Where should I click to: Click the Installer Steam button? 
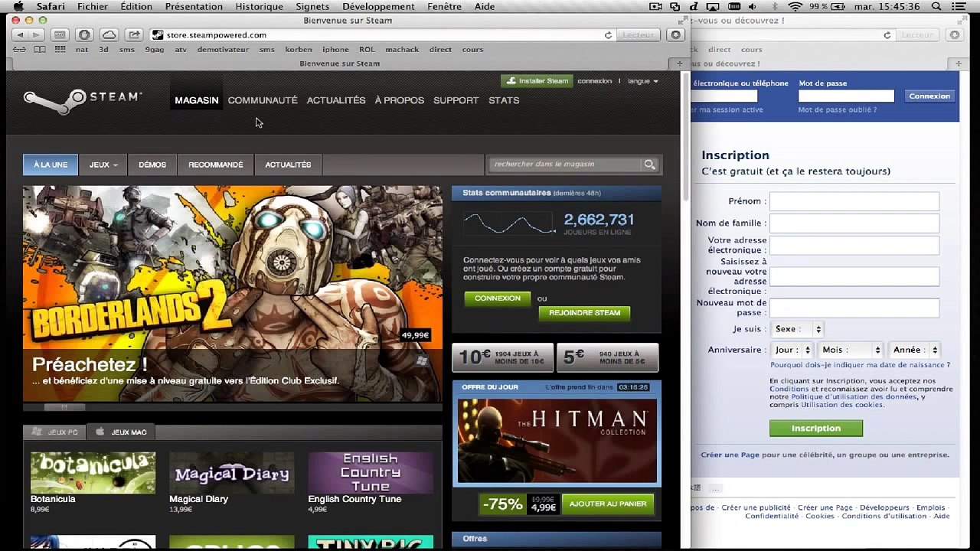click(536, 81)
